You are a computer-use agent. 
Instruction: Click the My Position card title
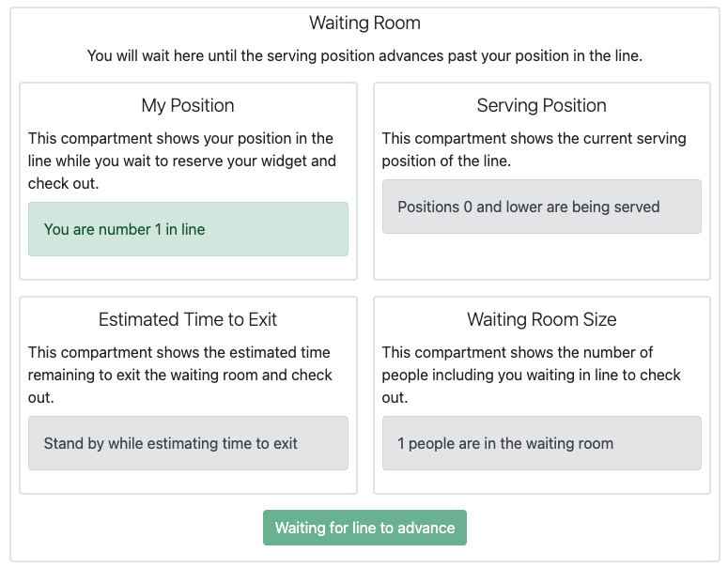click(188, 105)
